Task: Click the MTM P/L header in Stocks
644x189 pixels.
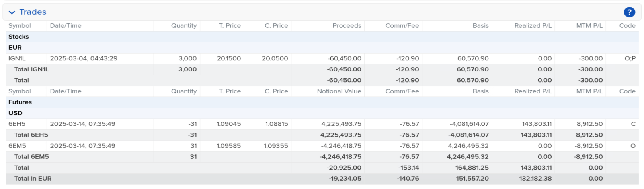Action: pos(589,26)
